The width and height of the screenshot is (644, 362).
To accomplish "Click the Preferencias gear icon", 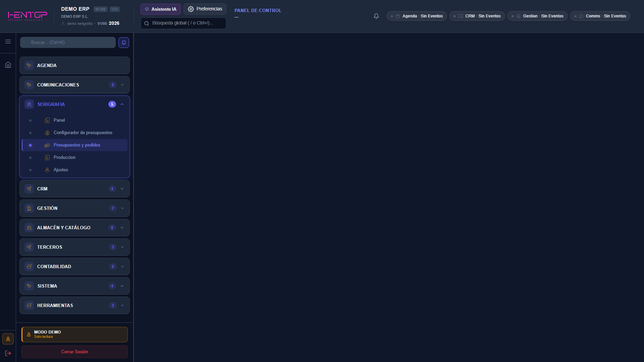I will tap(191, 9).
